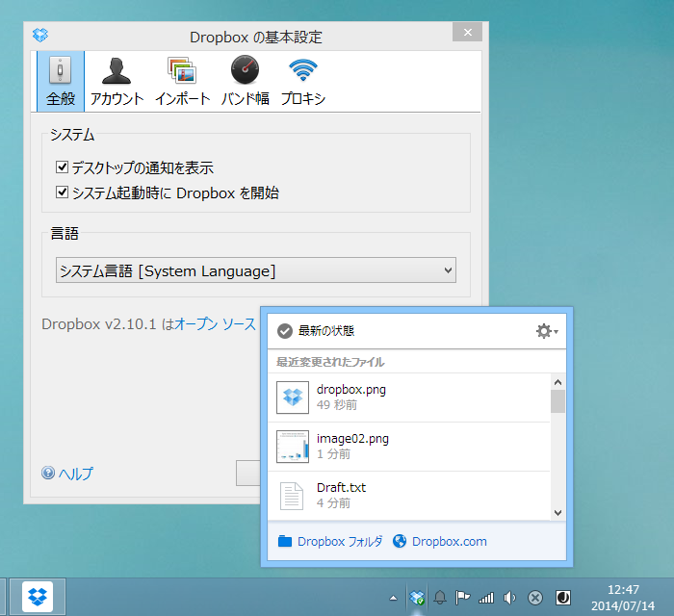674x616 pixels.
Task: Click the network signal tray icon
Action: (486, 598)
